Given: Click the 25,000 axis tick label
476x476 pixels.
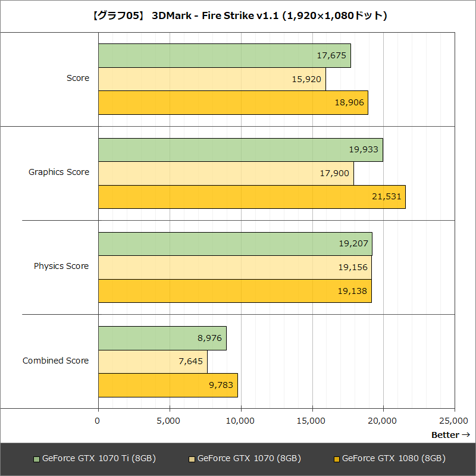Looking at the screenshot, I should click(454, 419).
